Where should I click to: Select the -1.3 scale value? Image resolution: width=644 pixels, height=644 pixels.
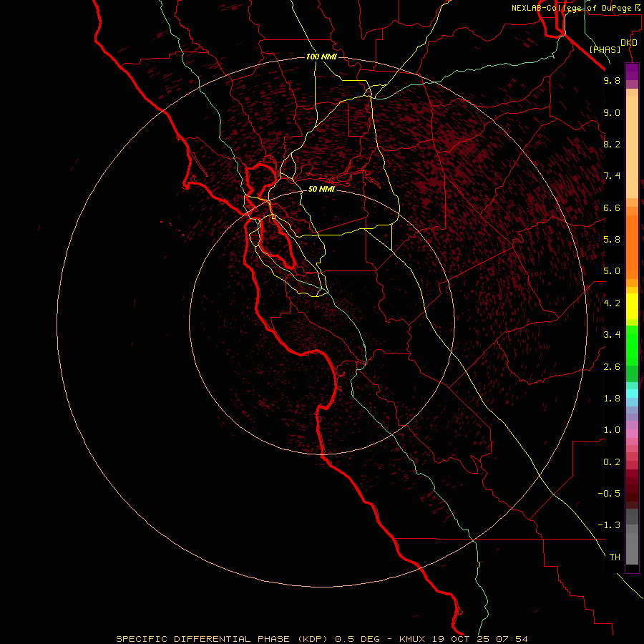pyautogui.click(x=609, y=525)
